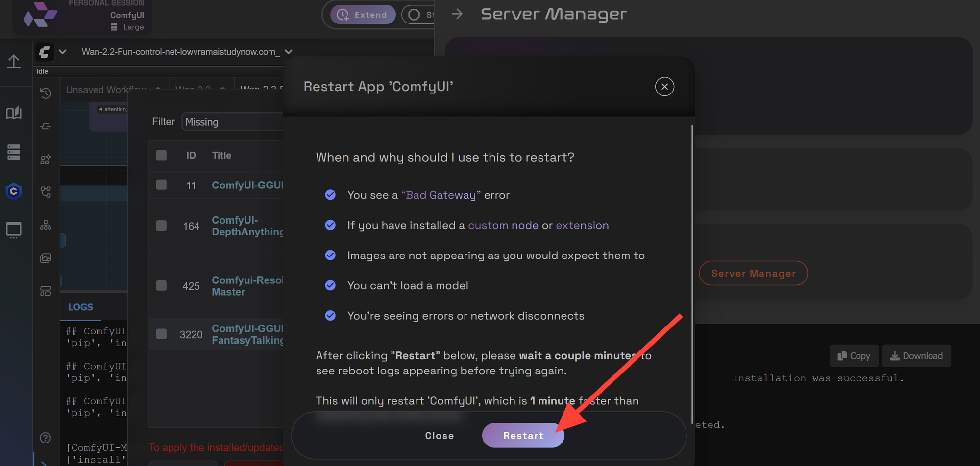980x466 pixels.
Task: Open the help question mark icon
Action: point(46,438)
